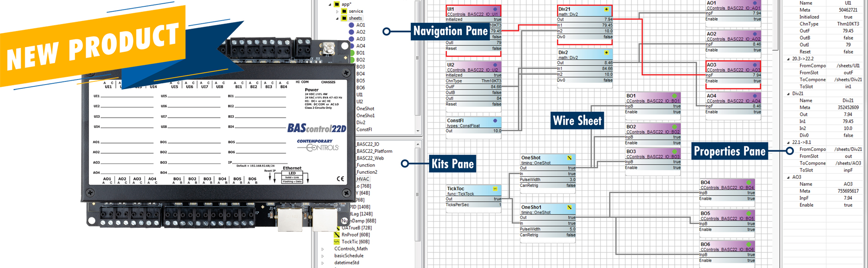The height and width of the screenshot is (268, 868).
Task: Select TockTic in the kits pane
Action: click(355, 242)
